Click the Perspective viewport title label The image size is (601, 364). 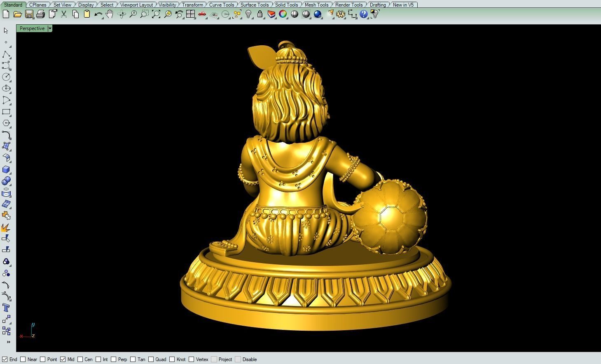32,28
